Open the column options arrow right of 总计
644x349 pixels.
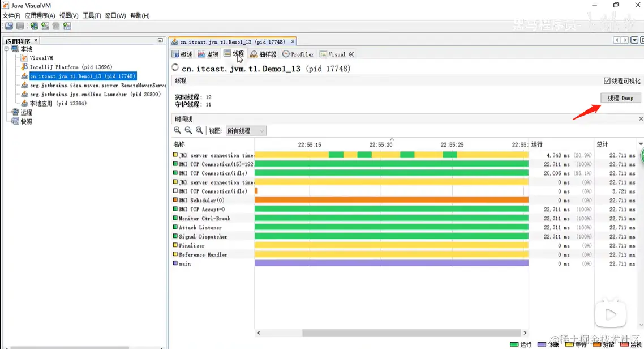[x=641, y=144]
